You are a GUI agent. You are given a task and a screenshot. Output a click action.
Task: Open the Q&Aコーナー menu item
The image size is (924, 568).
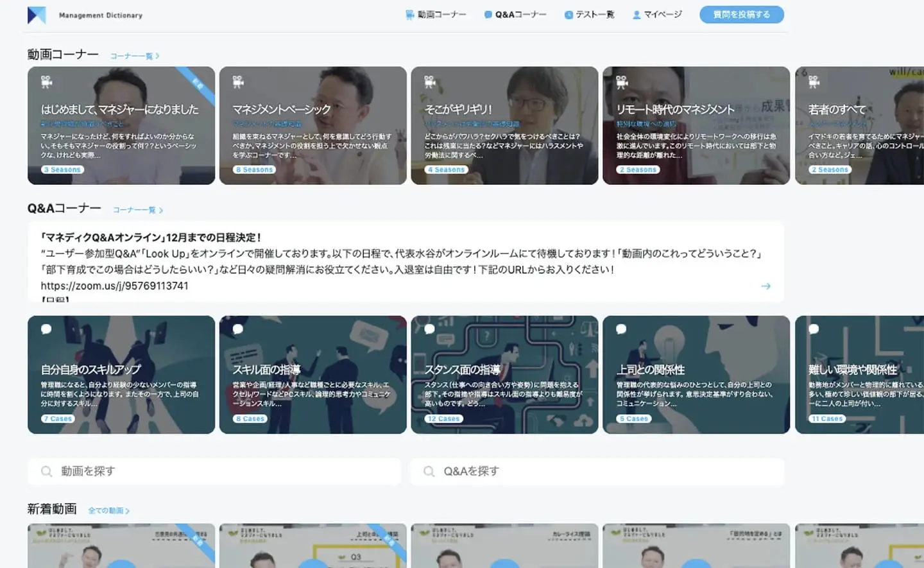click(515, 15)
